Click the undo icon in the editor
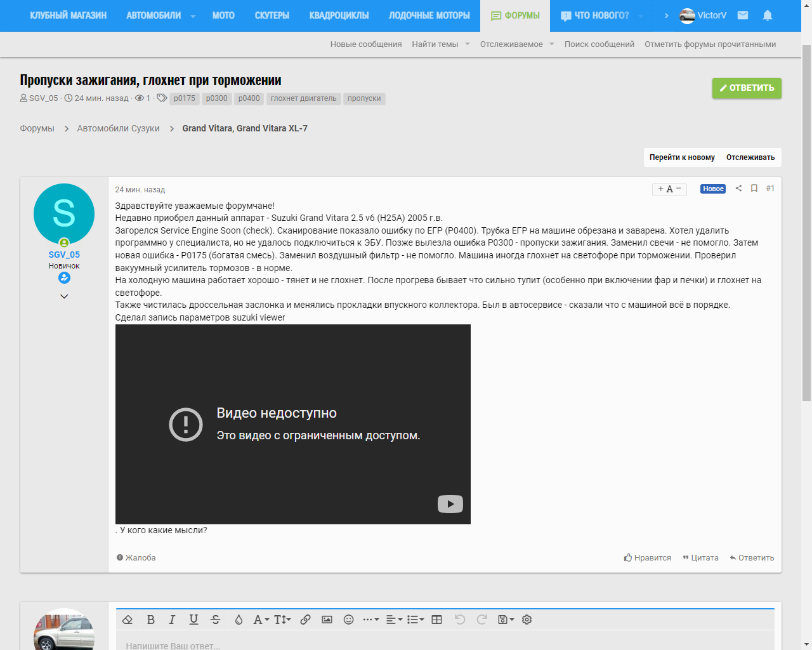The height and width of the screenshot is (650, 812). tap(460, 620)
